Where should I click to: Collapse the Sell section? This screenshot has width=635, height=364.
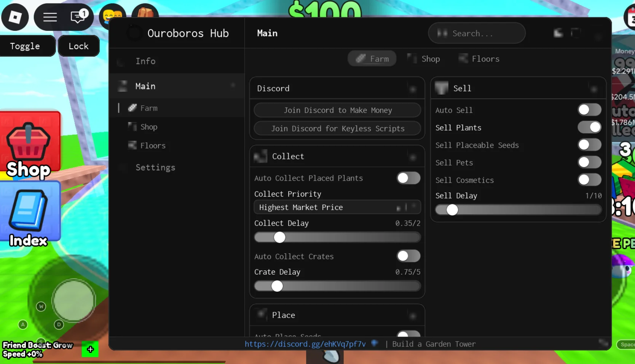(x=594, y=89)
